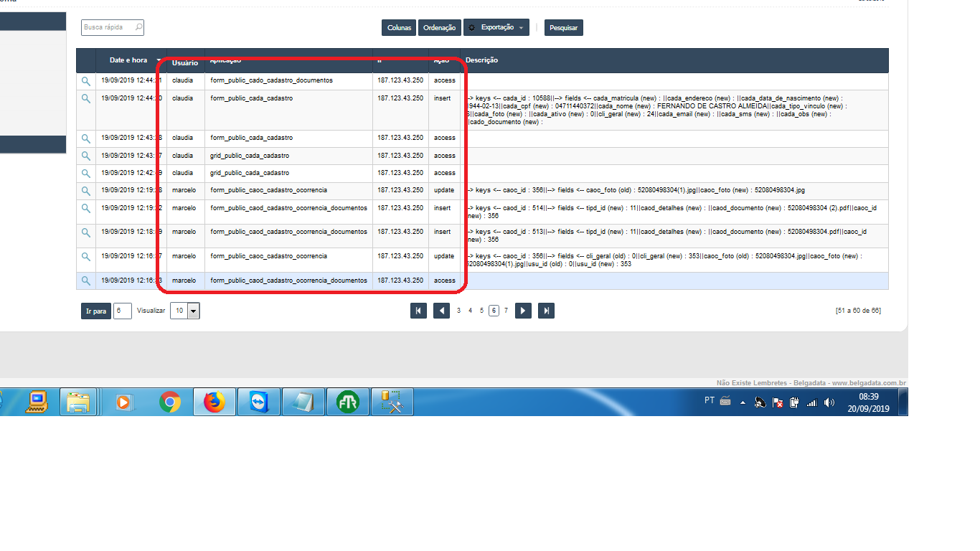The height and width of the screenshot is (551, 980).
Task: Open the computer terminal icon in taskbar
Action: [36, 402]
